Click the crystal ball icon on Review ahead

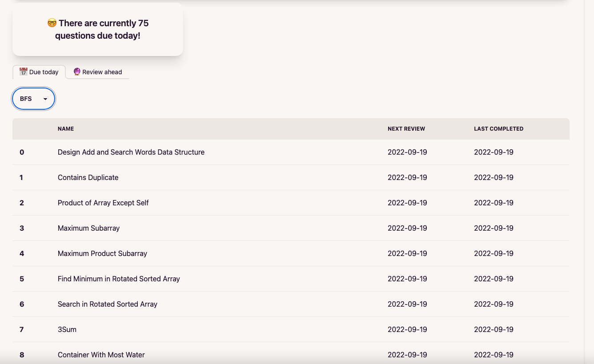tap(77, 72)
